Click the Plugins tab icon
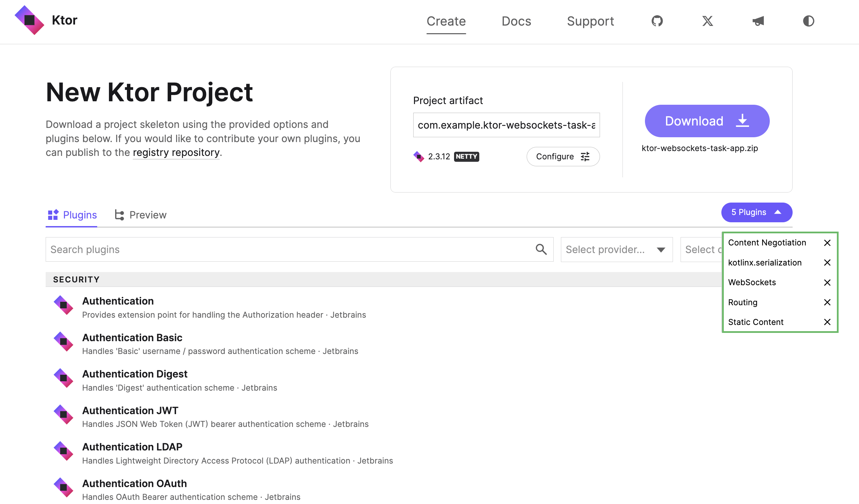Viewport: 859px width, 504px height. [x=53, y=215]
